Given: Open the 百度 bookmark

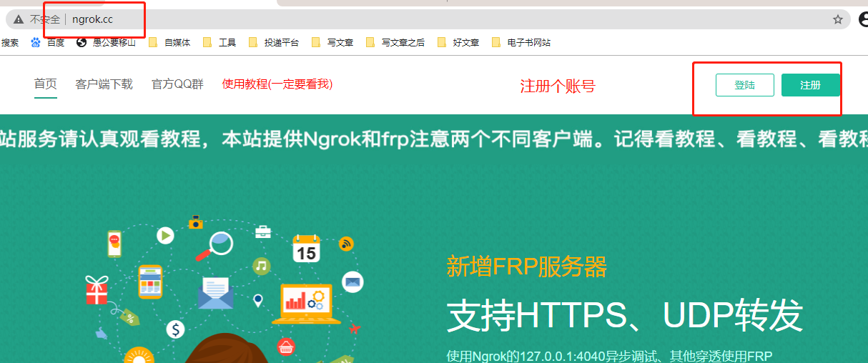Looking at the screenshot, I should (x=48, y=43).
